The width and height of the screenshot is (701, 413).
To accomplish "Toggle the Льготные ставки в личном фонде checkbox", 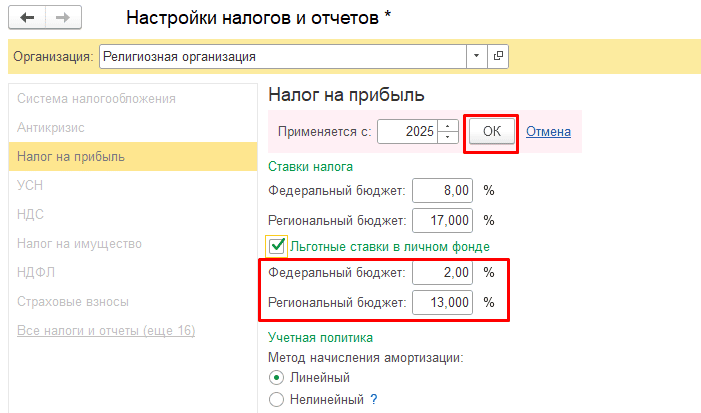I will (x=277, y=245).
